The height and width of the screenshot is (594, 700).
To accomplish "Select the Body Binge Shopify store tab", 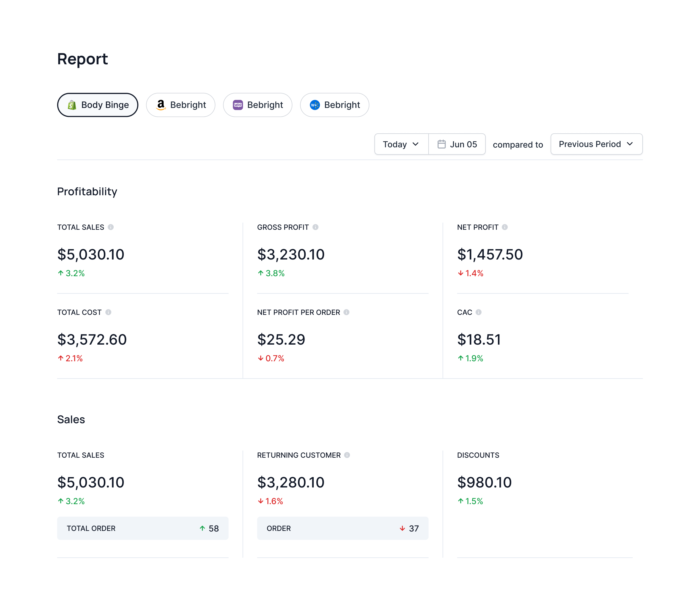I will pos(98,105).
